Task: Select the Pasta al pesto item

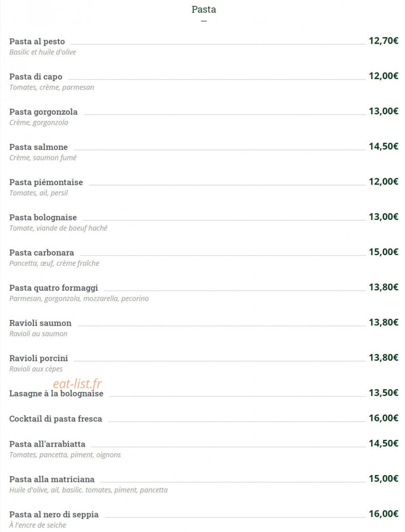Action: tap(37, 41)
